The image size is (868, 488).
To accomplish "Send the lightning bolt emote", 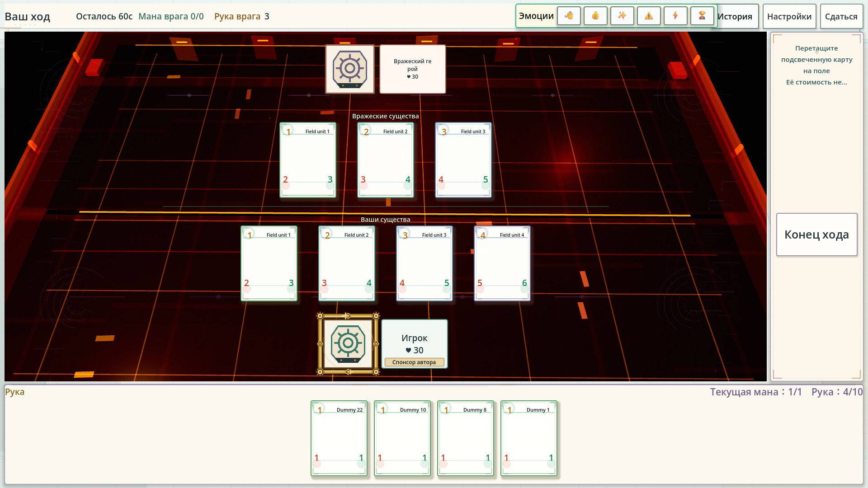I will [675, 16].
